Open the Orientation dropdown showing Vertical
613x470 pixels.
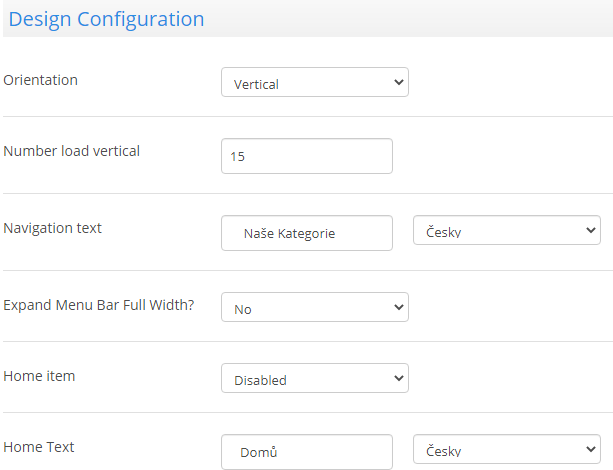[315, 82]
